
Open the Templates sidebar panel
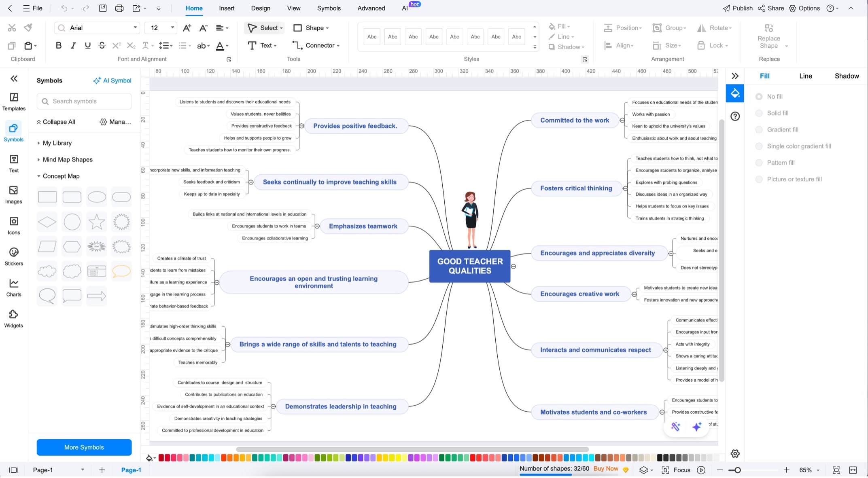(14, 102)
